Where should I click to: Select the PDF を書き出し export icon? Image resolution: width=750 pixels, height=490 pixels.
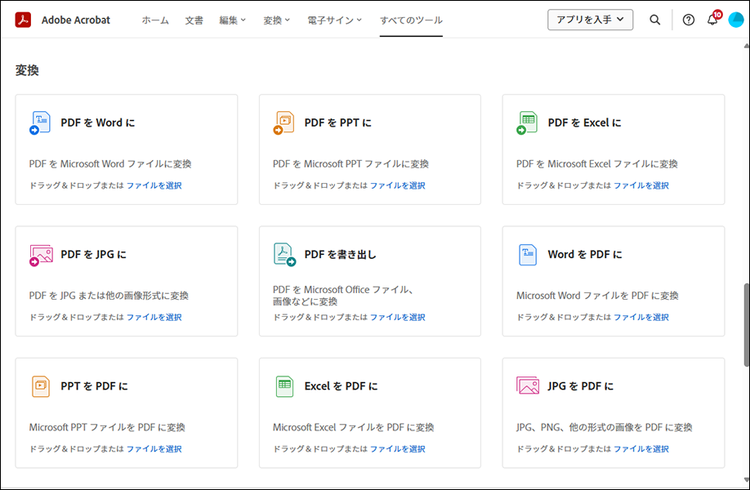[x=284, y=255]
